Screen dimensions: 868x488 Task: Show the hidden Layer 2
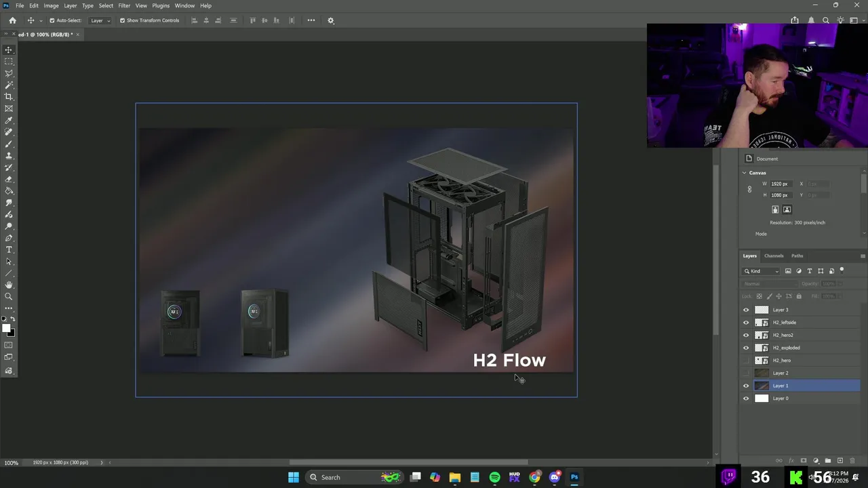(x=747, y=373)
